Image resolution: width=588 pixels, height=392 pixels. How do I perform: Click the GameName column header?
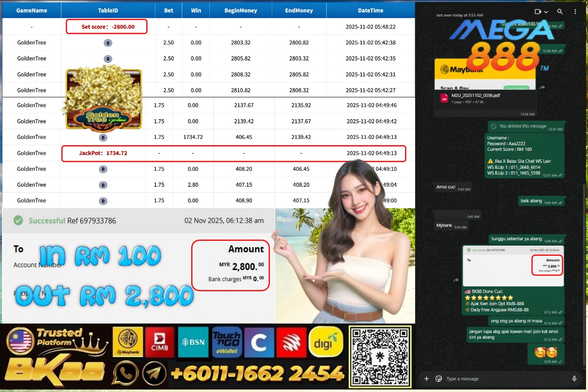click(31, 10)
